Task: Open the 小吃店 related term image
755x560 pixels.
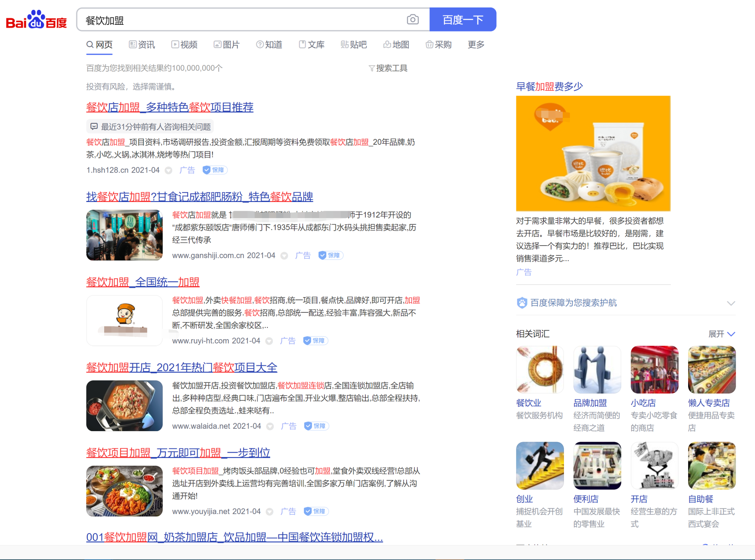Action: pyautogui.click(x=655, y=370)
